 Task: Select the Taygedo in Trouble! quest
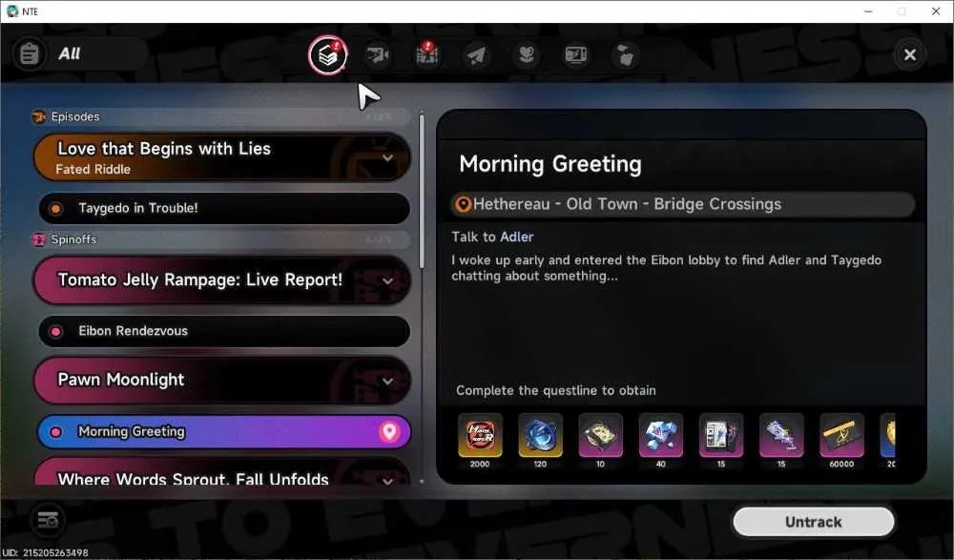[224, 208]
